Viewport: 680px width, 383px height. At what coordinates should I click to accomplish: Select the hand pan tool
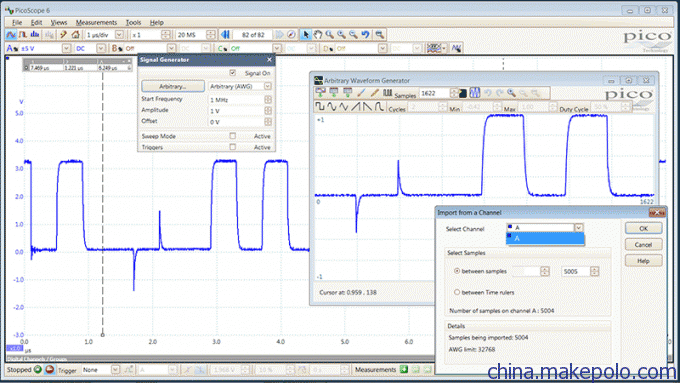click(318, 35)
